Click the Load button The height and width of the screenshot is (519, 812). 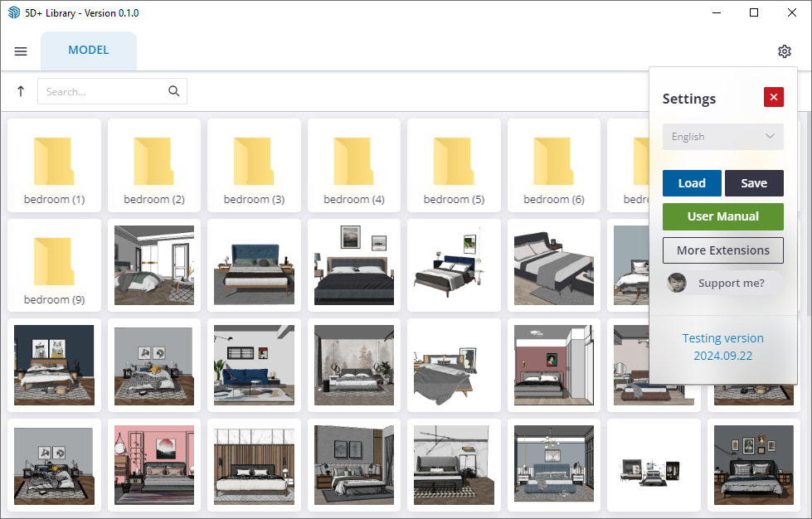tap(692, 183)
